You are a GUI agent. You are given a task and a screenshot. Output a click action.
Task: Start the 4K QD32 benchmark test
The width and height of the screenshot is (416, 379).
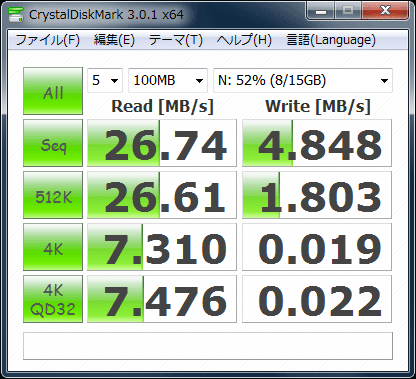click(x=53, y=299)
